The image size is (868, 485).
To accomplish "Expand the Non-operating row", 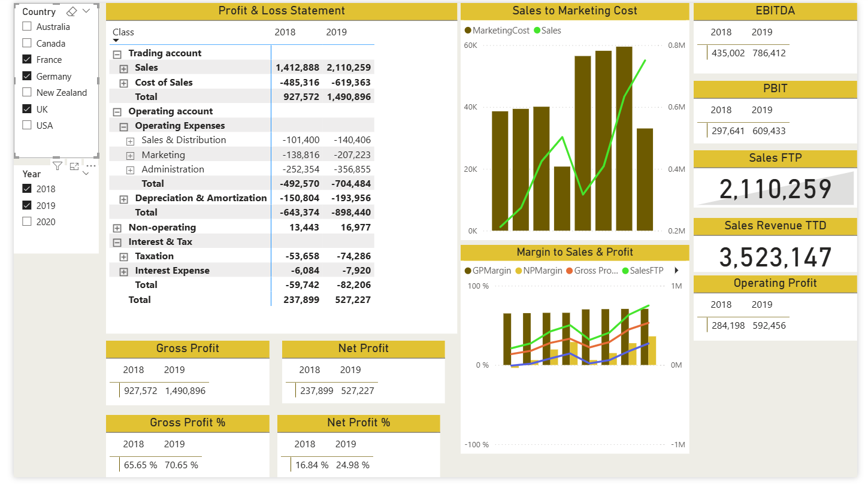I will (x=117, y=228).
